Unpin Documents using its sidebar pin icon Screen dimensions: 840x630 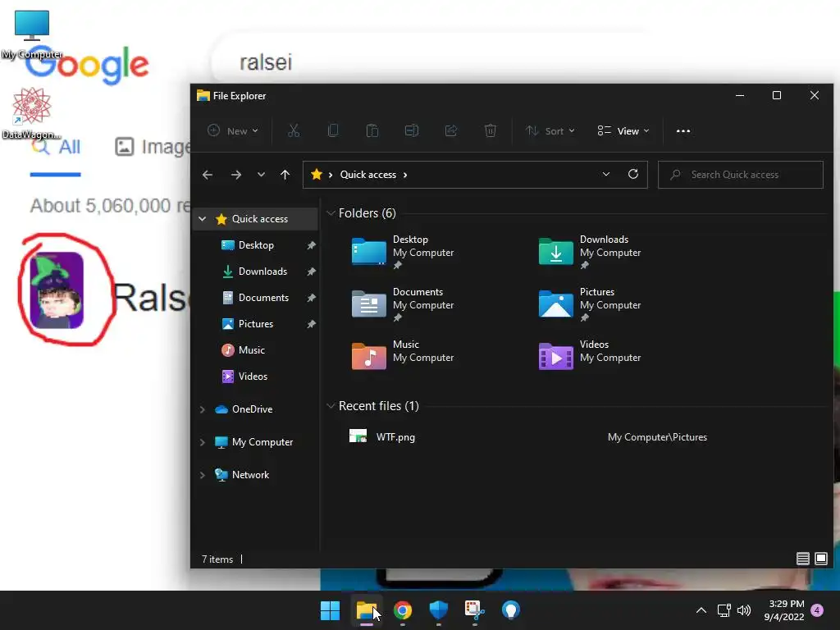coord(311,298)
